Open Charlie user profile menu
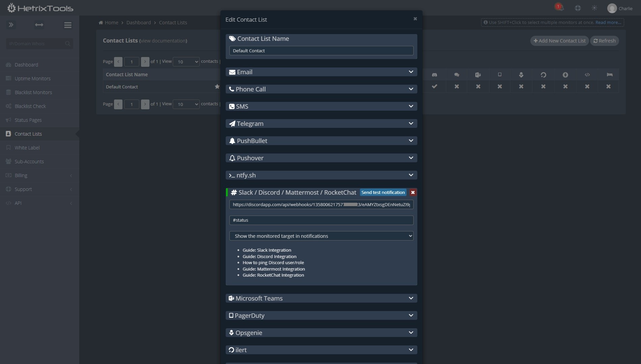641x364 pixels. click(620, 8)
